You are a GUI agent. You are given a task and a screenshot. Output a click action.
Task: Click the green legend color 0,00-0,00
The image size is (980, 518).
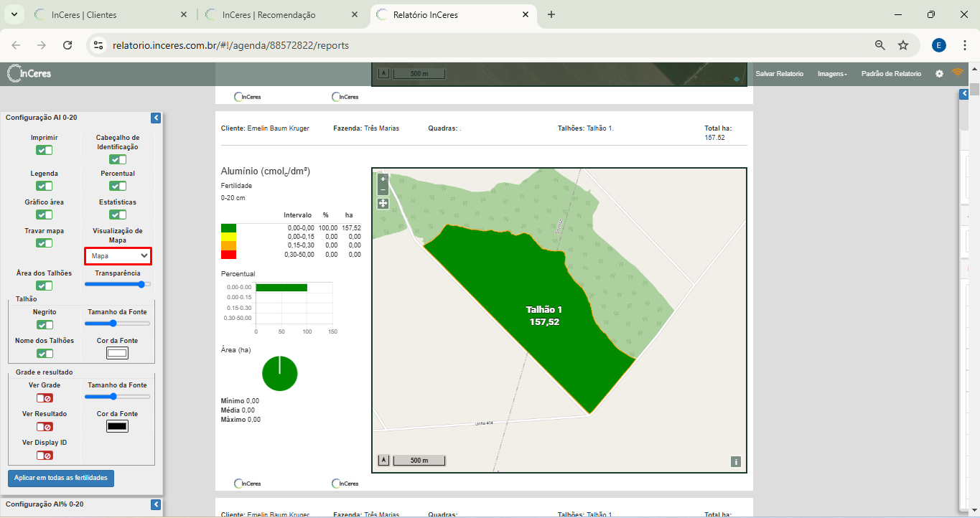(x=228, y=228)
